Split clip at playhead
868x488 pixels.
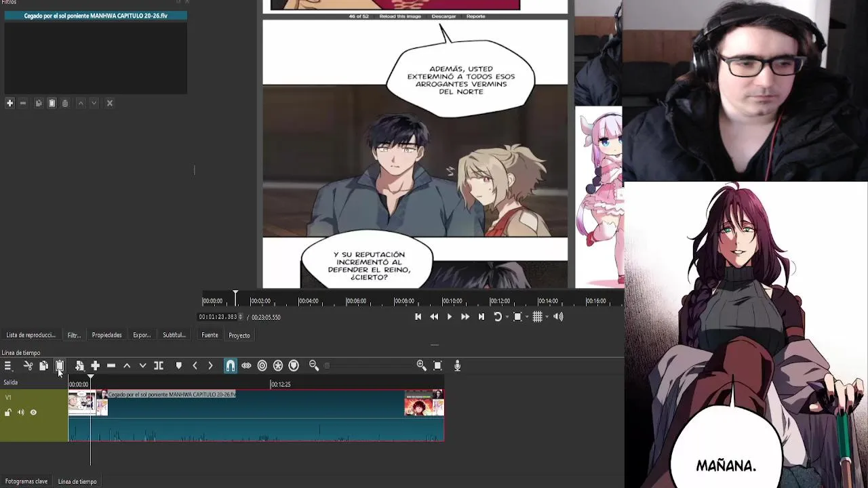pyautogui.click(x=159, y=365)
